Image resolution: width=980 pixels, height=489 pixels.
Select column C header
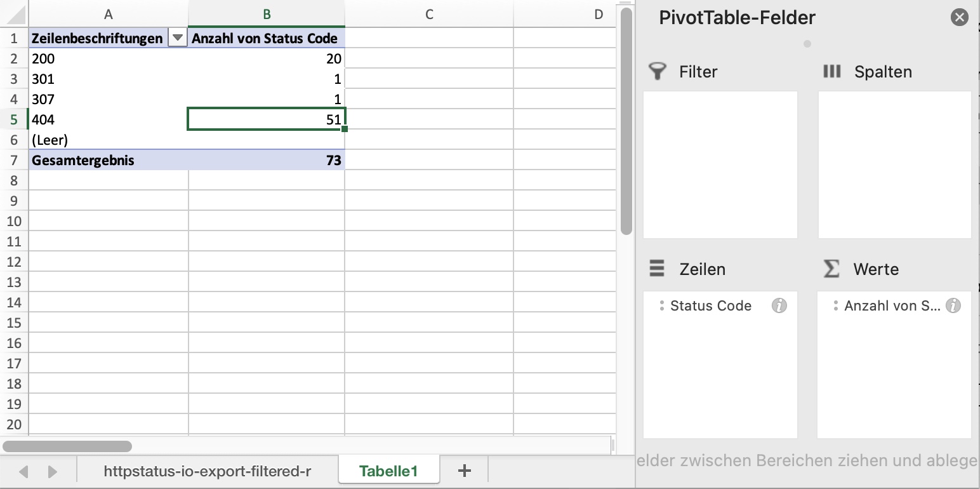[429, 14]
